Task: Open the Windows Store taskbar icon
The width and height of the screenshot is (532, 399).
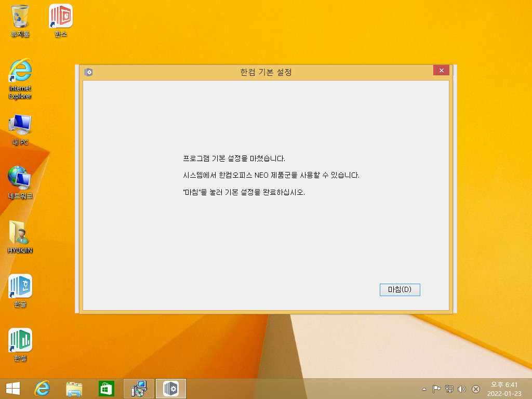Action: click(x=106, y=389)
